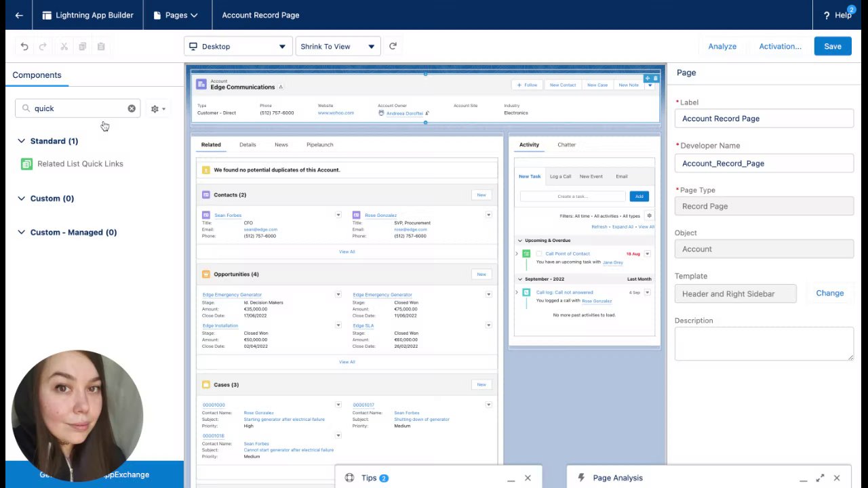Go back using the top-left arrow

point(19,15)
